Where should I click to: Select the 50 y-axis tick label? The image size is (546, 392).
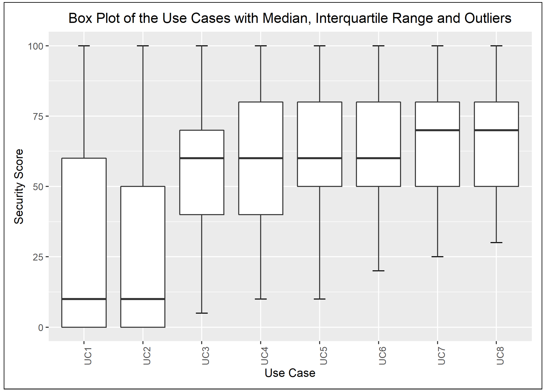click(38, 187)
